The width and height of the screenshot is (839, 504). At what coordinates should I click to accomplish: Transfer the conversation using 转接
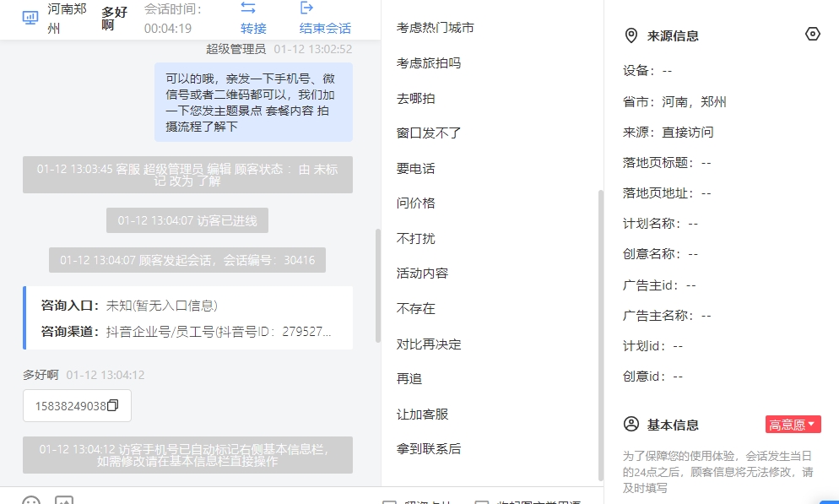pos(253,19)
